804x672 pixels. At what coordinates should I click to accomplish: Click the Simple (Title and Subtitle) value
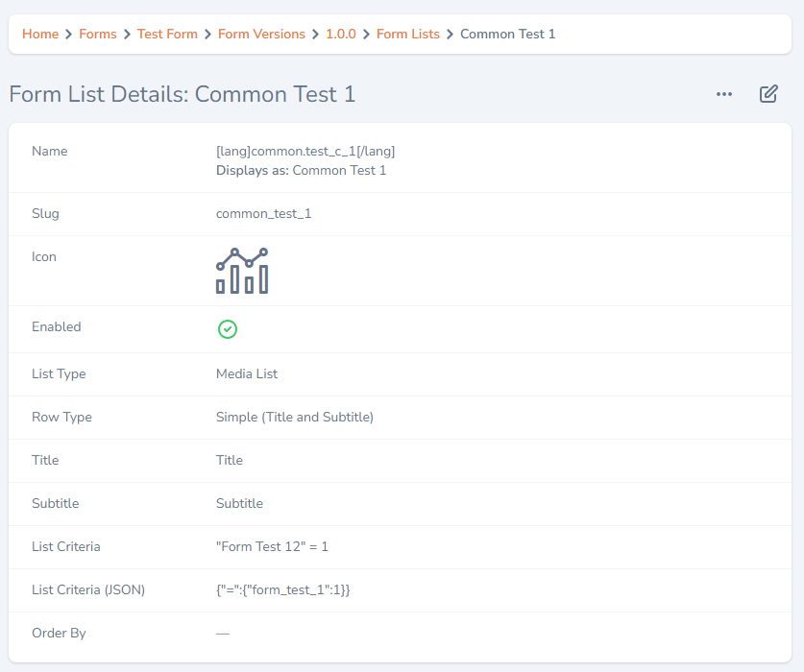coord(295,417)
